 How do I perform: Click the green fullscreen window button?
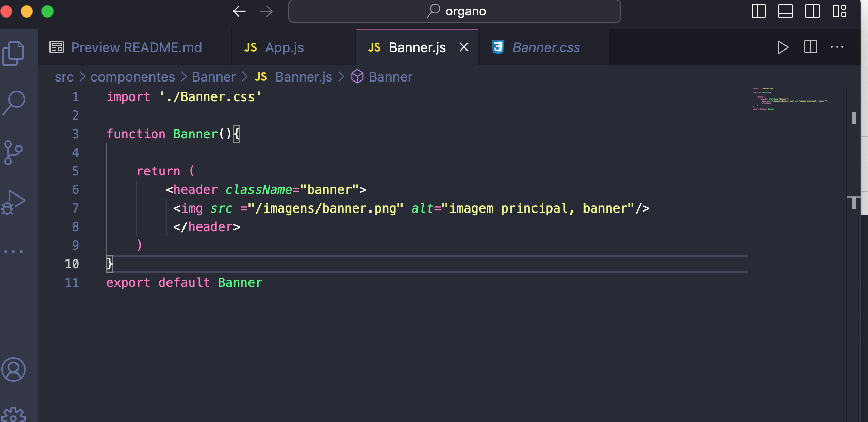tap(47, 11)
